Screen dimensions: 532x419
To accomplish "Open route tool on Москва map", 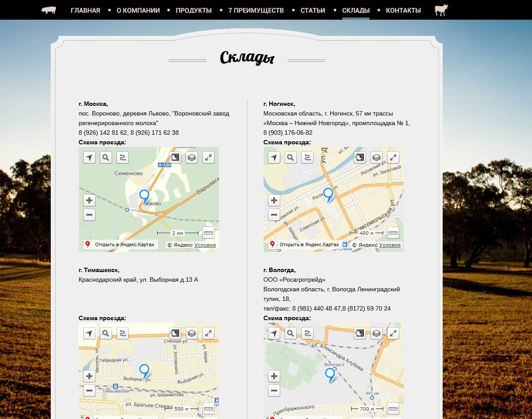I will point(123,157).
